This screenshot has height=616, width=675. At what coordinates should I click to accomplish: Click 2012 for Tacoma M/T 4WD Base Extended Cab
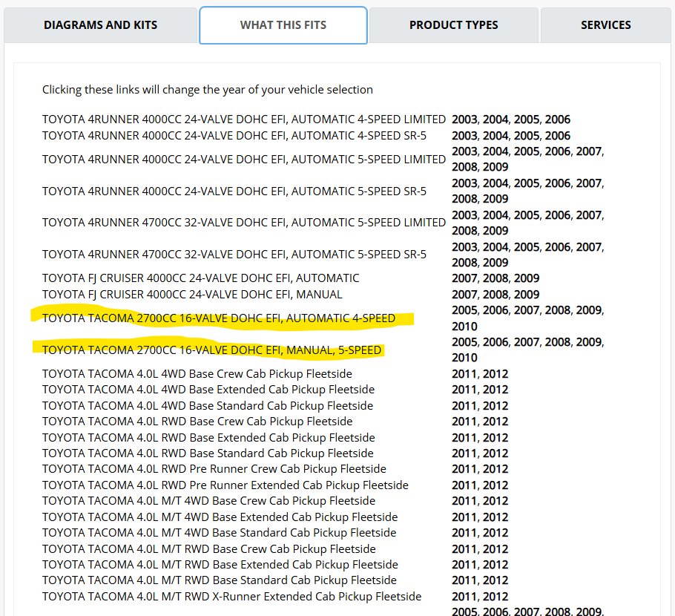click(x=495, y=517)
